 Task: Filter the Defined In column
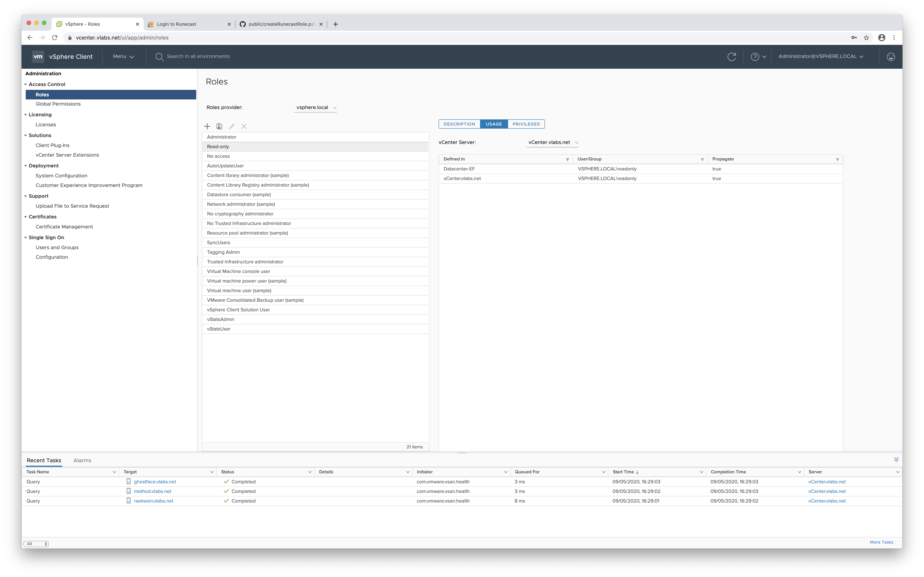point(567,160)
